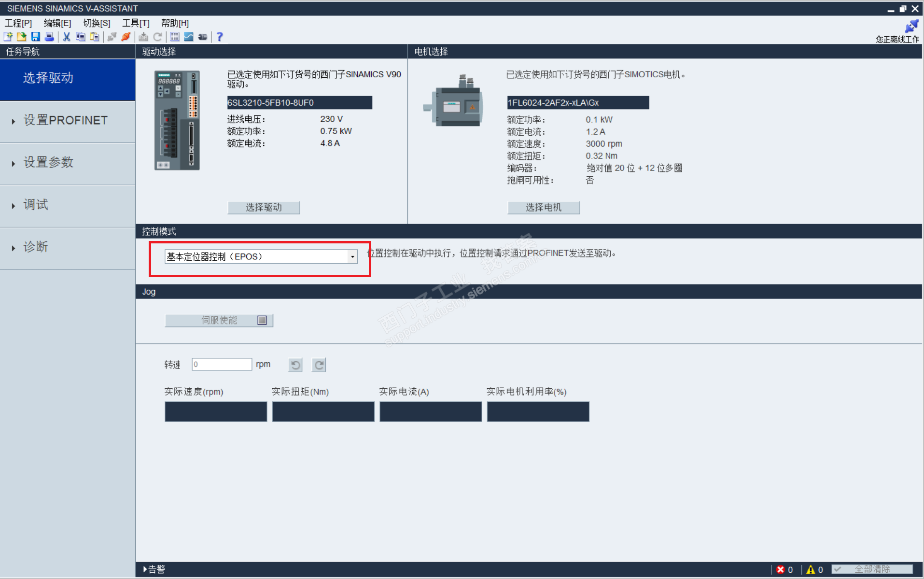Open an existing project via toolbar icon
The height and width of the screenshot is (579, 924).
pyautogui.click(x=22, y=37)
